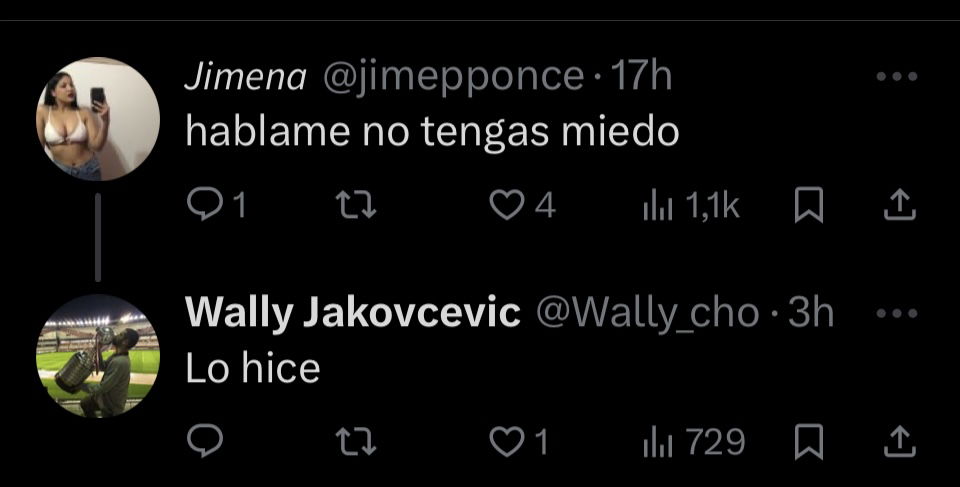The width and height of the screenshot is (960, 487).
Task: Open reply on Jimena's tweet
Action: 216,205
